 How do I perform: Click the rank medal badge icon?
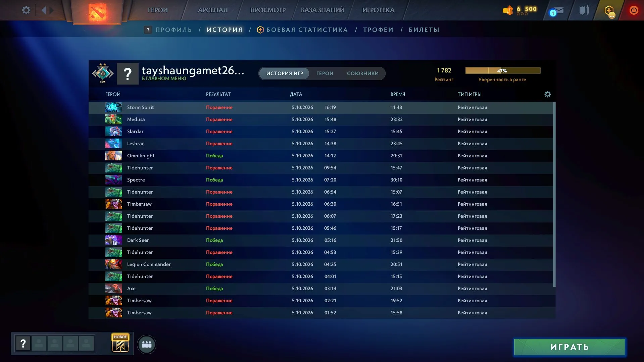pos(103,73)
